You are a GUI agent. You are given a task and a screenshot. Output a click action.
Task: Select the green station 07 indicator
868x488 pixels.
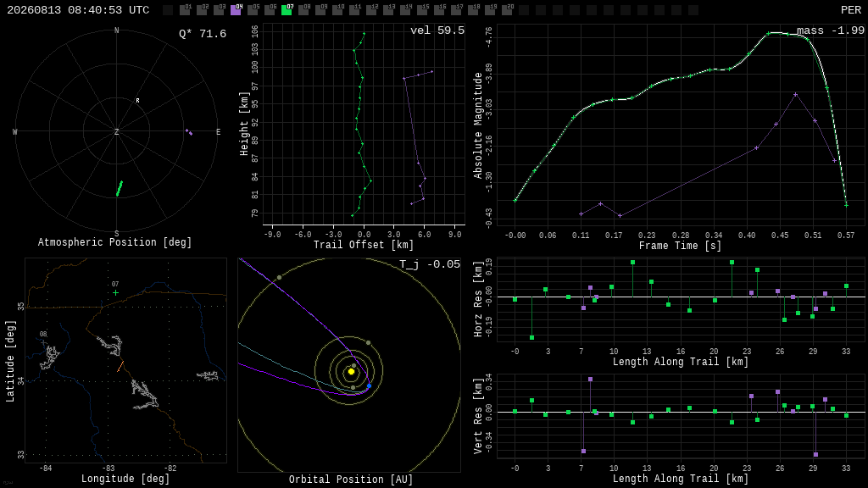(287, 9)
